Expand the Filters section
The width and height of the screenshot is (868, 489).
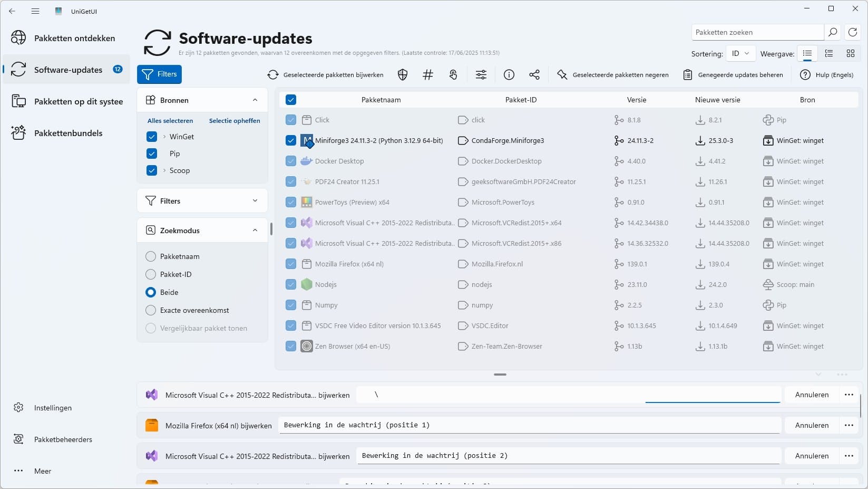pos(255,200)
